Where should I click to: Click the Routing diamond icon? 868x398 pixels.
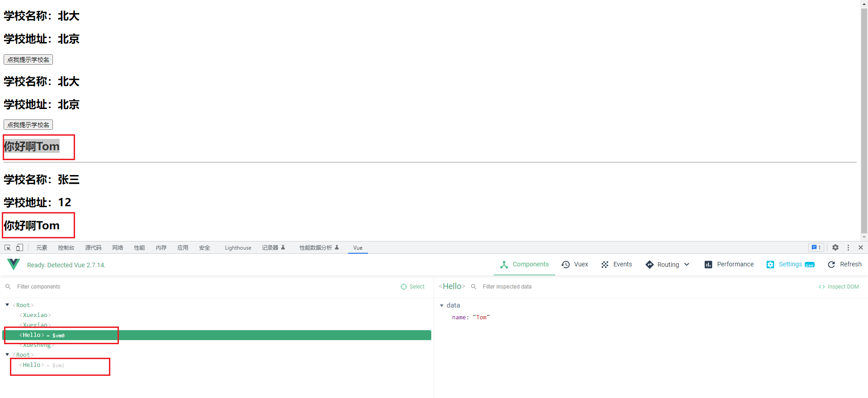(650, 265)
